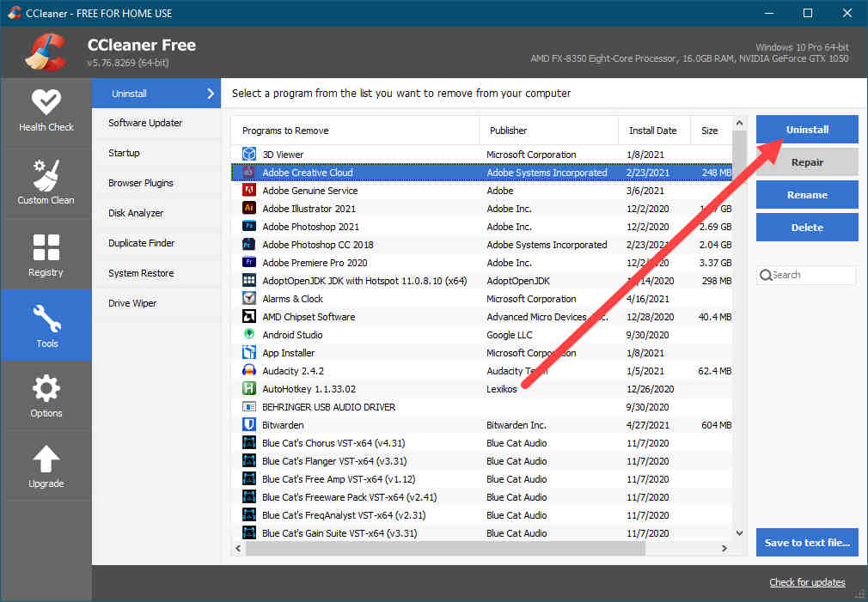The height and width of the screenshot is (602, 868).
Task: Click the Android Studio app icon
Action: (249, 335)
